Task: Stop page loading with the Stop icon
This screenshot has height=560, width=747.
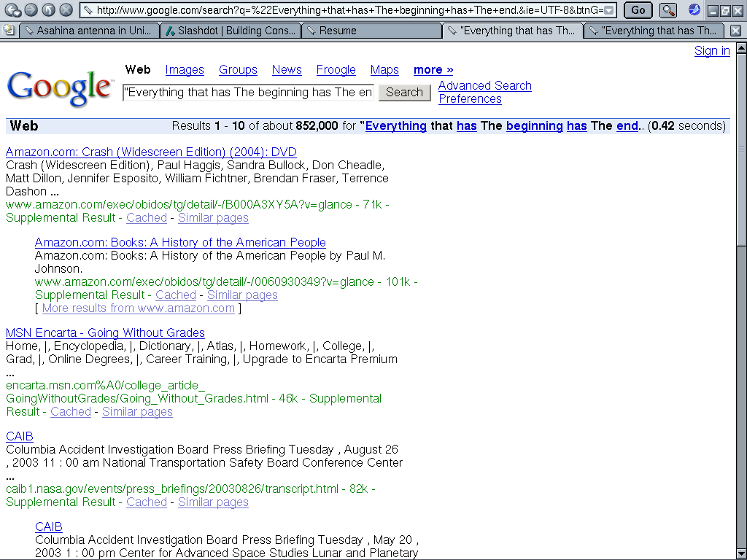Action: pyautogui.click(x=66, y=9)
